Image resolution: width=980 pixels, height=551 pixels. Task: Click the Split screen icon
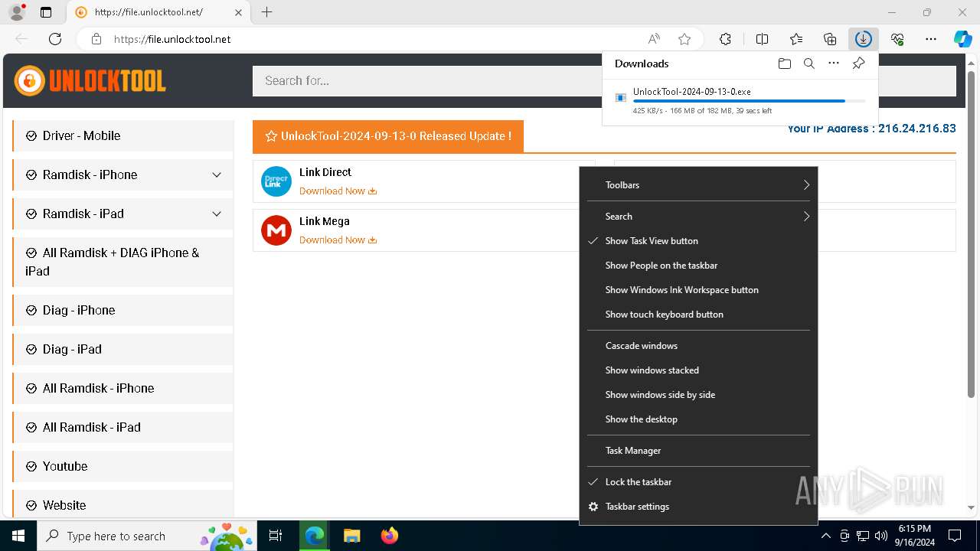tap(762, 39)
